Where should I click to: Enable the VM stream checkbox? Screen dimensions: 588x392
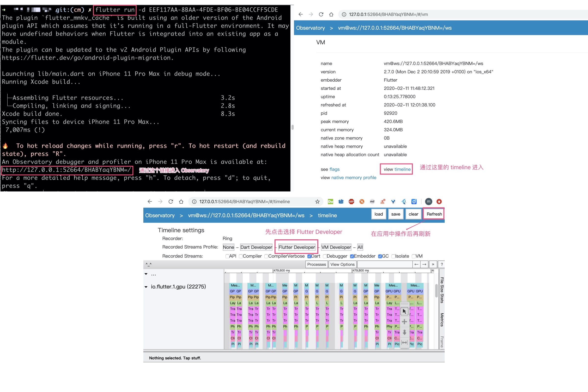click(x=414, y=256)
